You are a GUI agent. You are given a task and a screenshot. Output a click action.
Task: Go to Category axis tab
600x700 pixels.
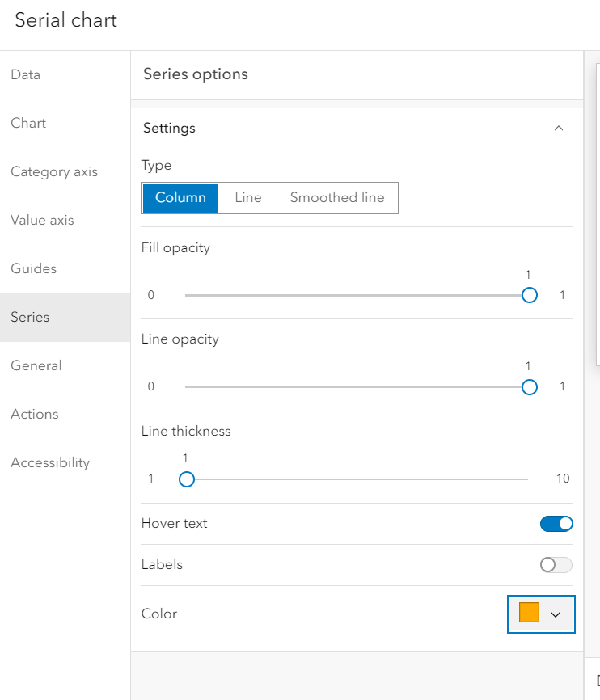tap(54, 172)
